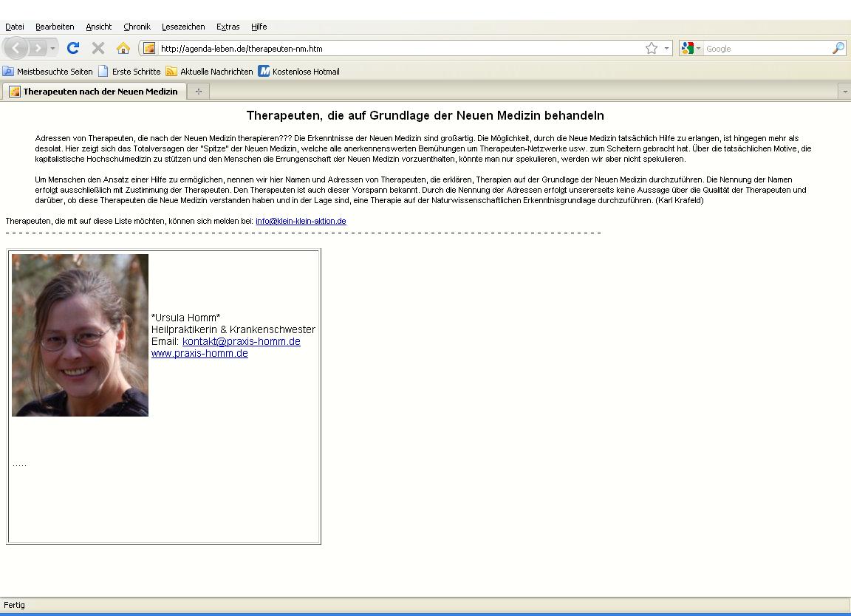Open the Lesezeichen menu
This screenshot has height=616, width=851.
point(183,27)
